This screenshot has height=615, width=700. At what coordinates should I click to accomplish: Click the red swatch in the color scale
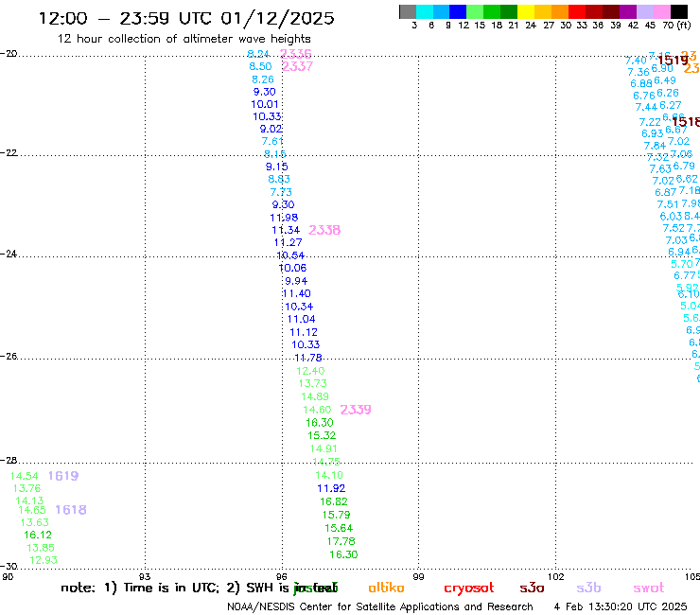pyautogui.click(x=577, y=11)
